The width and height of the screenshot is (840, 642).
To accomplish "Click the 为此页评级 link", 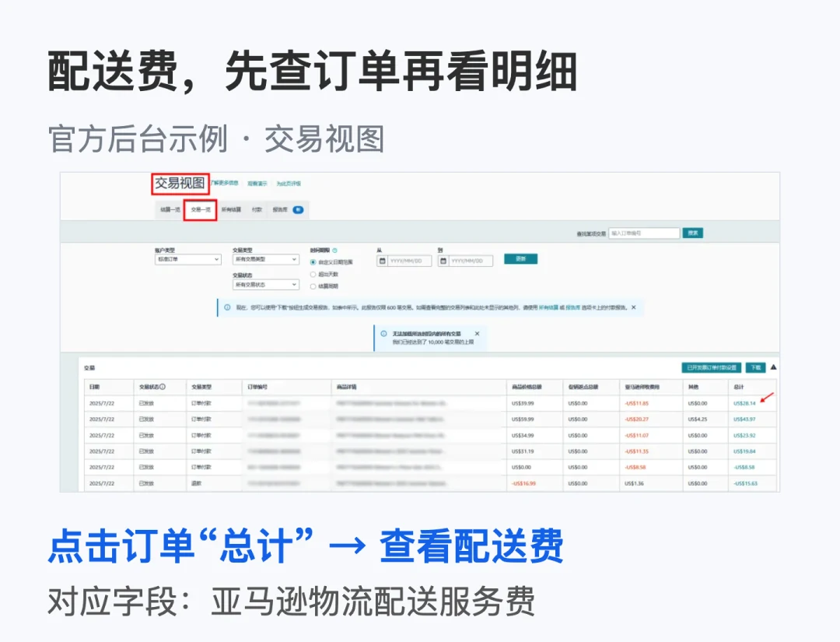I will 289,184.
